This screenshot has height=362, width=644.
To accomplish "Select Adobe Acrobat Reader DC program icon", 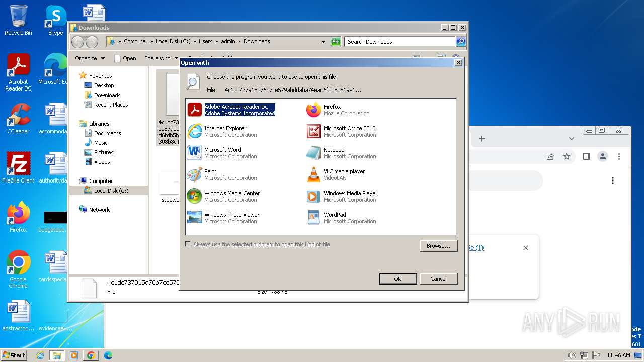I will [x=195, y=110].
